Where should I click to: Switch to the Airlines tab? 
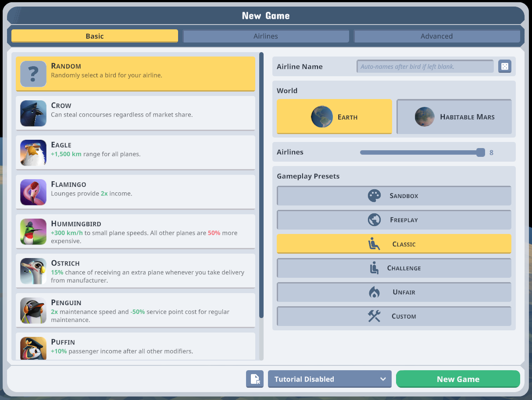266,36
